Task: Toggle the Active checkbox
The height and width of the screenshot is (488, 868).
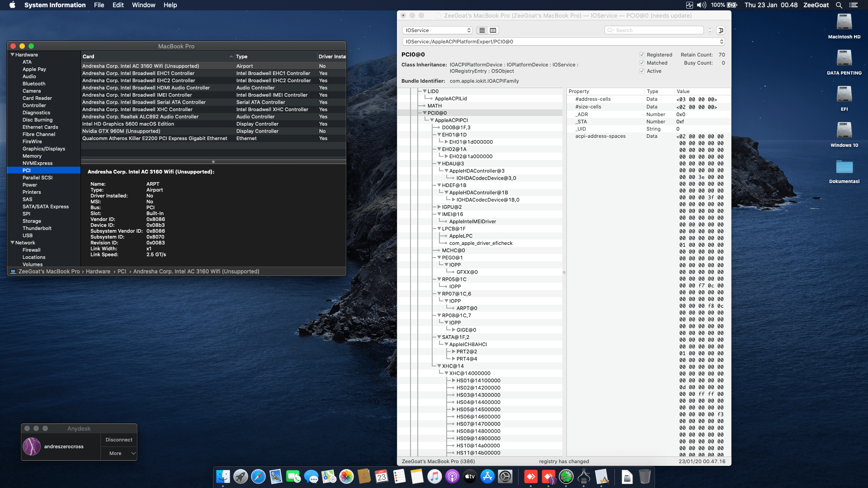Action: coord(642,71)
